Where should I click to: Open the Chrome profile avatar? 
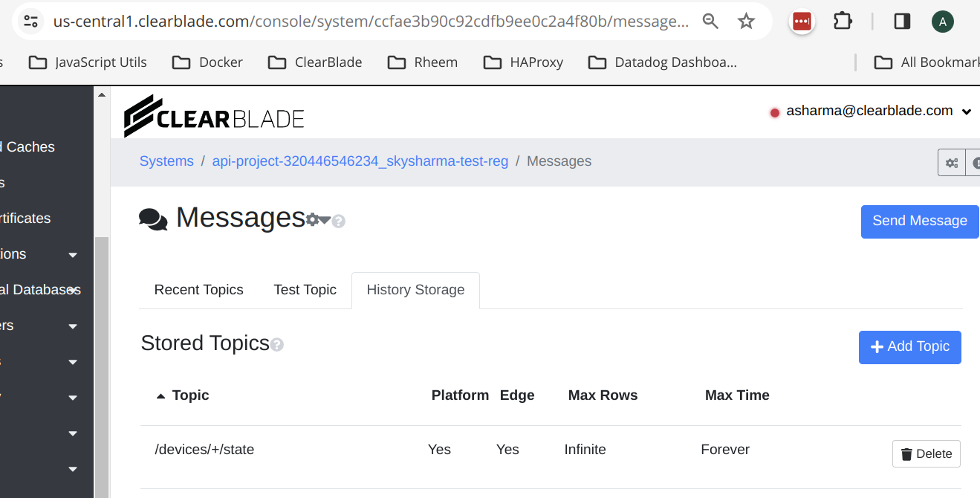click(x=942, y=22)
